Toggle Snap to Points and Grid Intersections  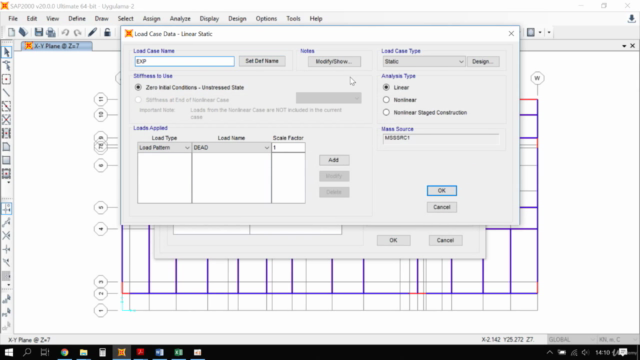tap(7, 209)
